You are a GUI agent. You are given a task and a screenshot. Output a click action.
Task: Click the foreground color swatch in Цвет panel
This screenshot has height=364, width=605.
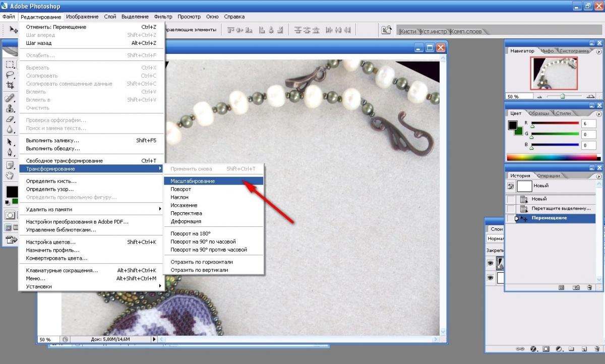[x=513, y=125]
